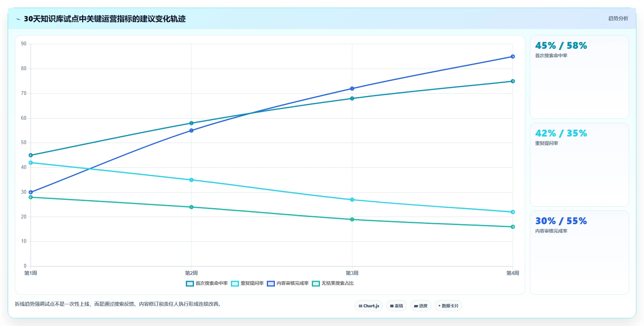Click 无结果搜索占比 data point at 第2周
644x326 pixels.
tap(191, 207)
